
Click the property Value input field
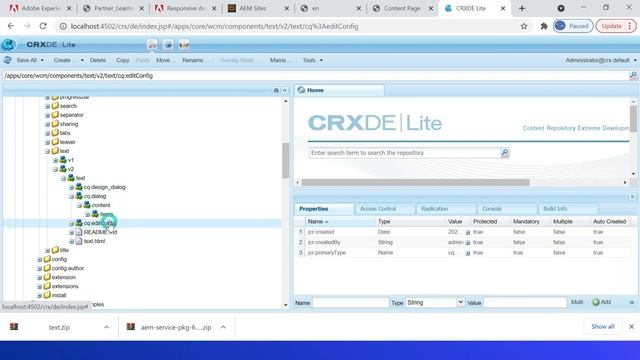pos(525,302)
